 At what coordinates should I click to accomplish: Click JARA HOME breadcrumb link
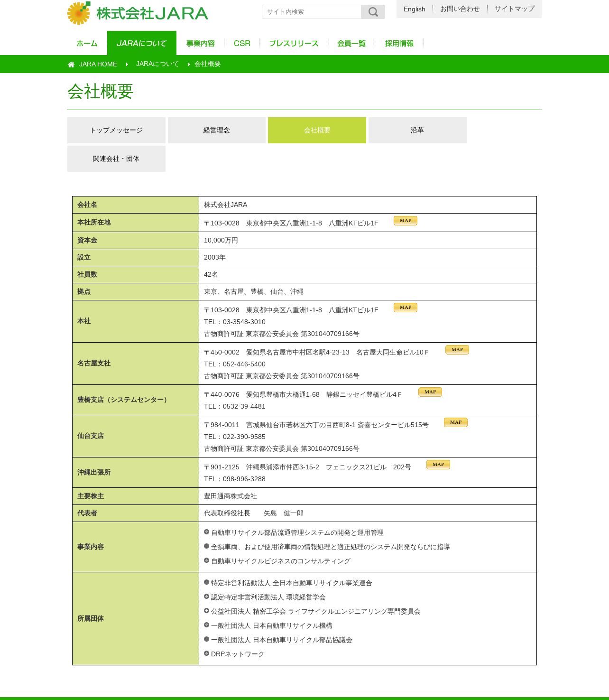click(x=98, y=64)
